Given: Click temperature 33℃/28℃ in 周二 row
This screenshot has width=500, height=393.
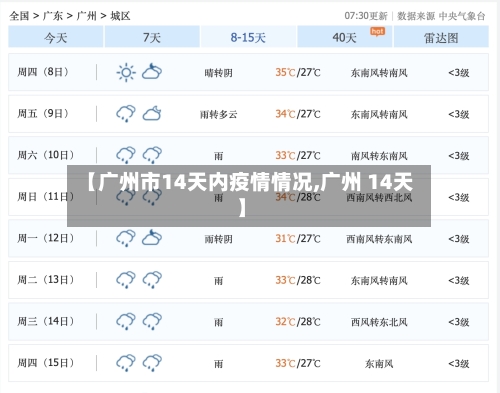Looking at the screenshot, I should [298, 280].
